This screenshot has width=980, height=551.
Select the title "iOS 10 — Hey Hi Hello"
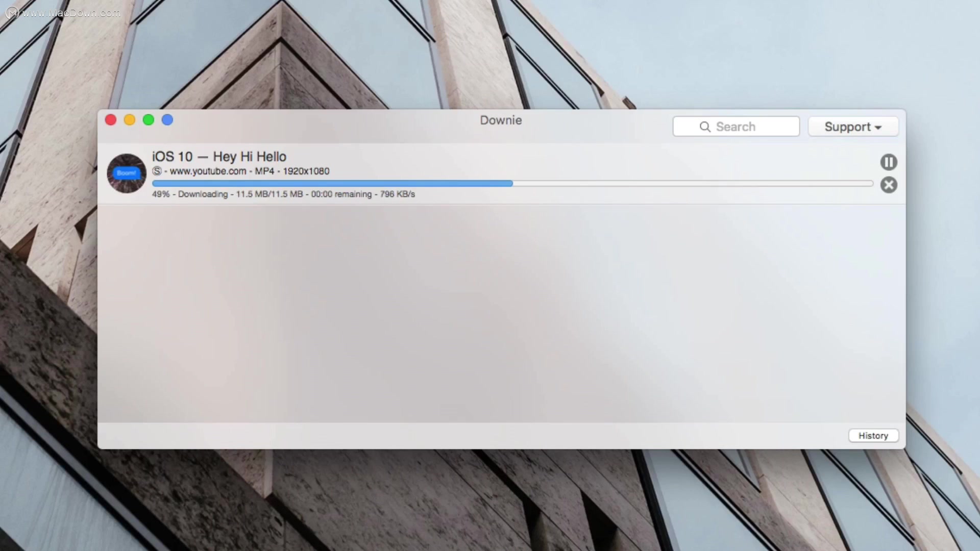[219, 157]
